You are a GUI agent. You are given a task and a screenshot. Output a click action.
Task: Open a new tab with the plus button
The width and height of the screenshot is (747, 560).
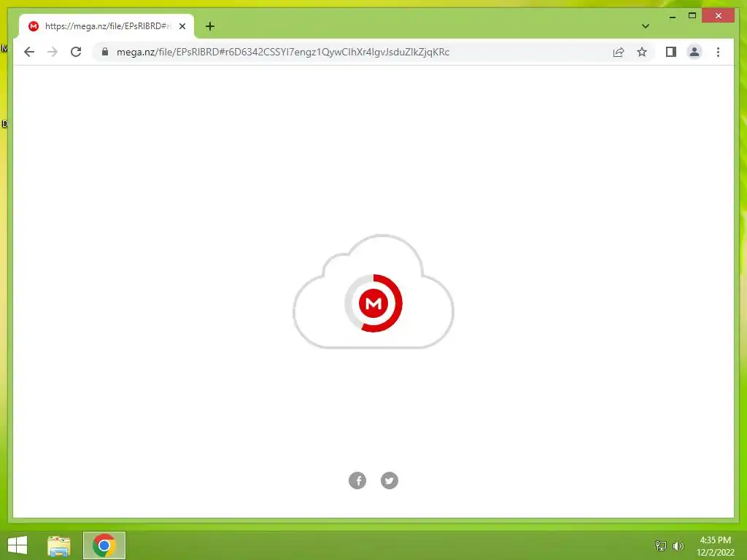[x=210, y=26]
